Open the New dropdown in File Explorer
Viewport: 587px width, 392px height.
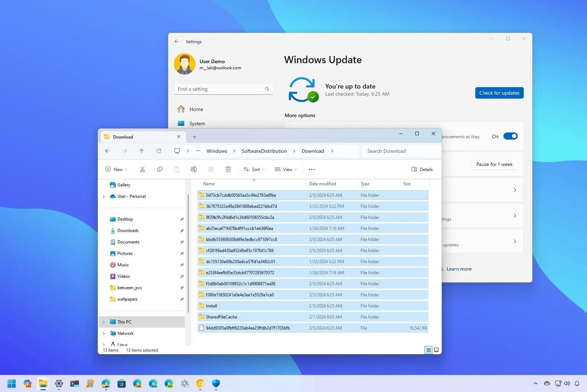[116, 169]
